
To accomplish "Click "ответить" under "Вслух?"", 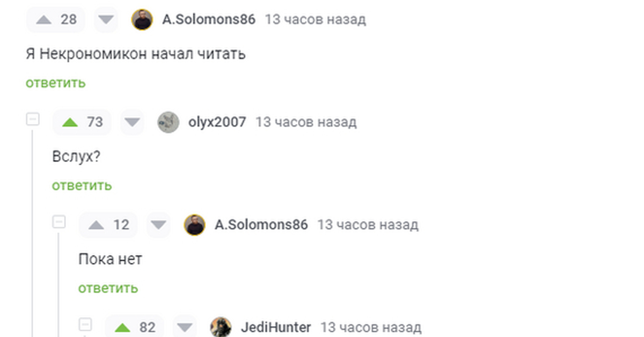I will pos(82,186).
